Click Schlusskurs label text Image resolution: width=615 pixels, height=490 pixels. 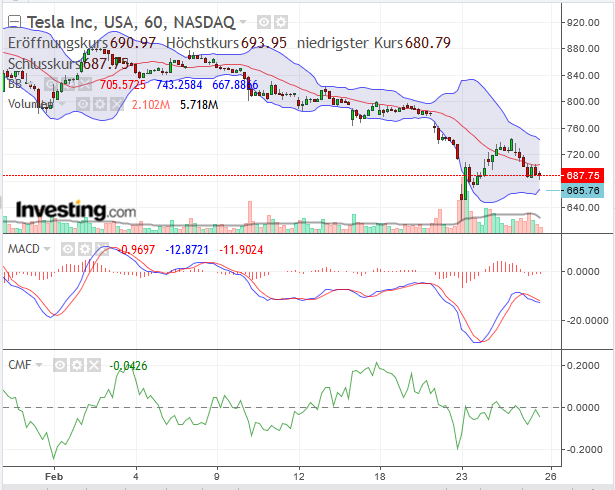click(44, 64)
